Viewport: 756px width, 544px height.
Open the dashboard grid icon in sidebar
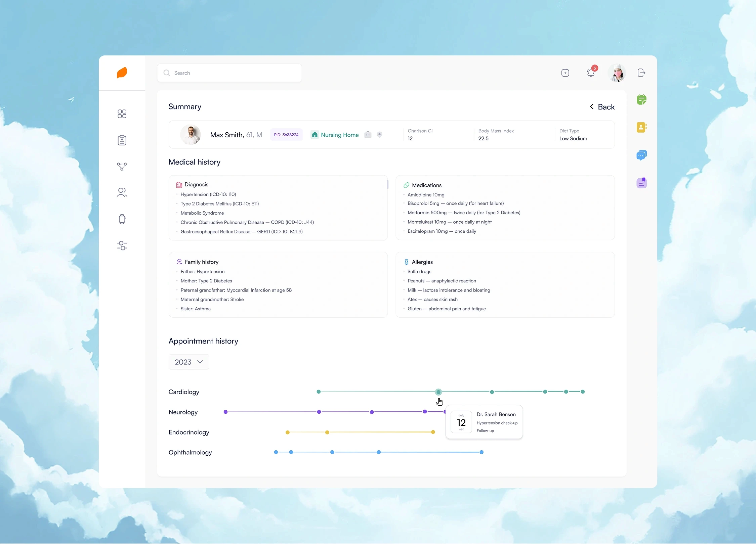click(122, 114)
